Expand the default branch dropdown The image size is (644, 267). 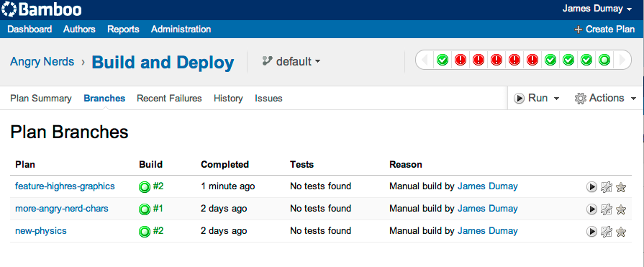tap(291, 62)
